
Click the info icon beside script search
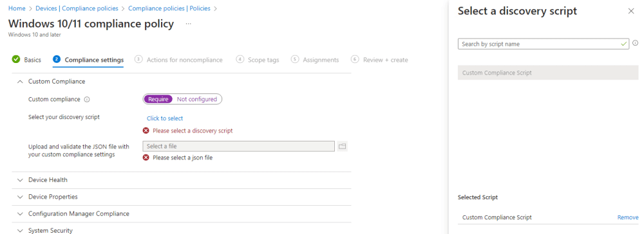coord(636,42)
